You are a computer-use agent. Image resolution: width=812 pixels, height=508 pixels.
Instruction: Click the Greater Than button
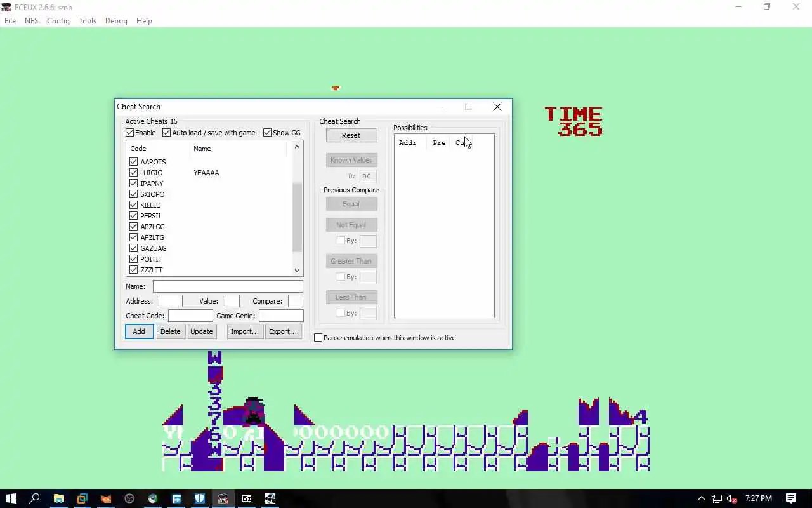(351, 261)
